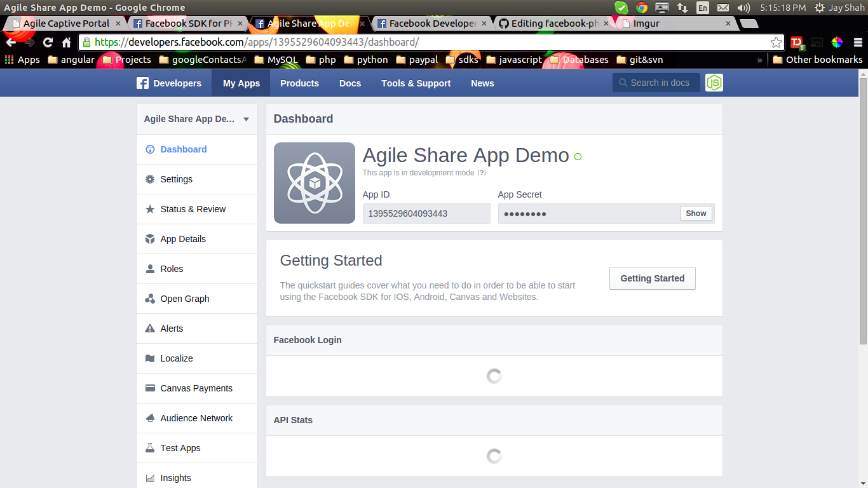
Task: Click the Facebook logo icon beside Developers
Action: coord(143,83)
